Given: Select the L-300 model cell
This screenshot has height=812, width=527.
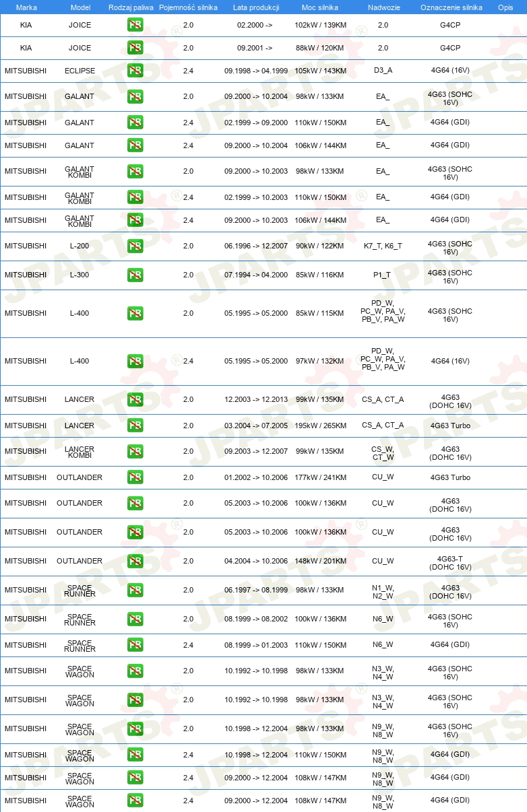Looking at the screenshot, I should [x=80, y=275].
